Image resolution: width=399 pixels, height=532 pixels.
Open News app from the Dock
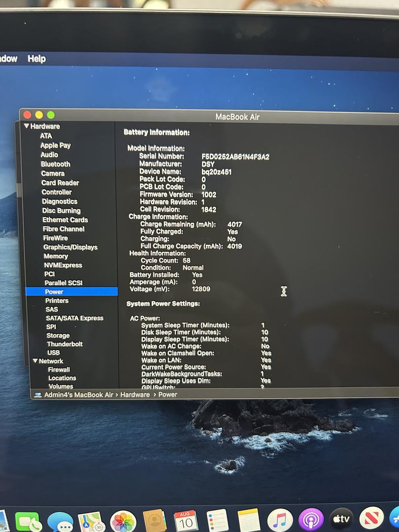point(371,518)
